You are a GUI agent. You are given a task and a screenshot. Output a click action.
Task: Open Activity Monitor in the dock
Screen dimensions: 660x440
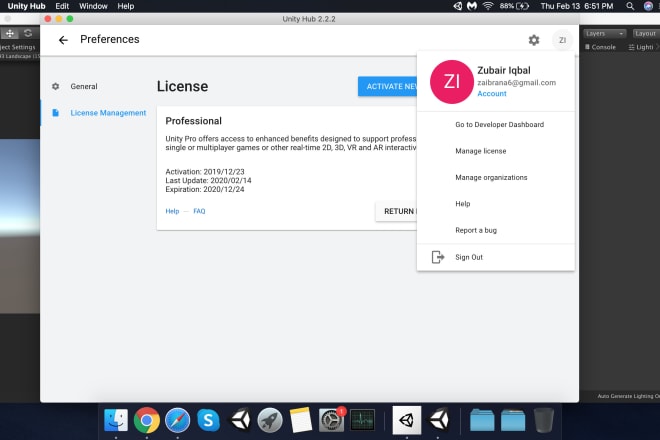point(362,420)
